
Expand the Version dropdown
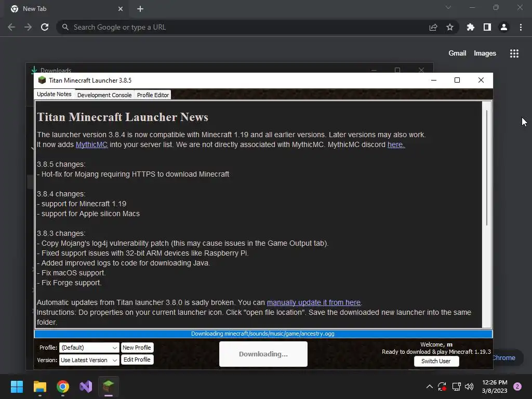[89, 360]
